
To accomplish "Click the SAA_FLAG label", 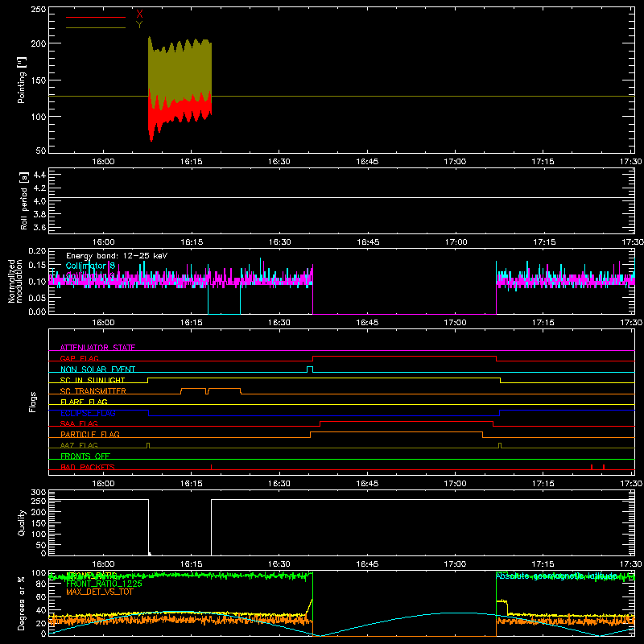I will [79, 423].
